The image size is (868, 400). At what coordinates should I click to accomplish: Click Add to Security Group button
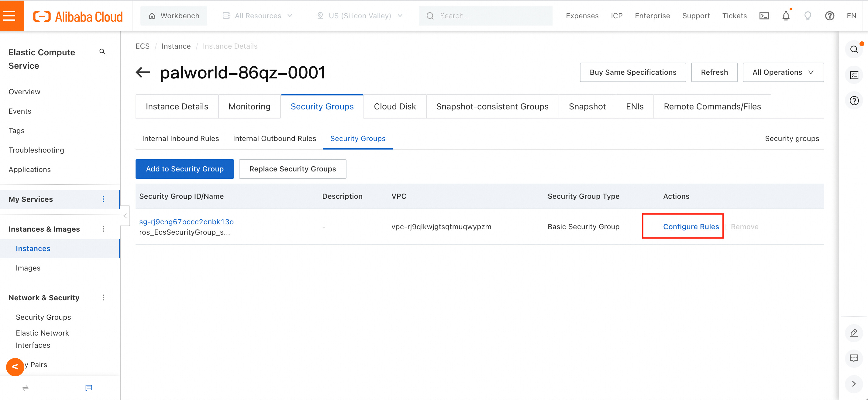coord(185,169)
